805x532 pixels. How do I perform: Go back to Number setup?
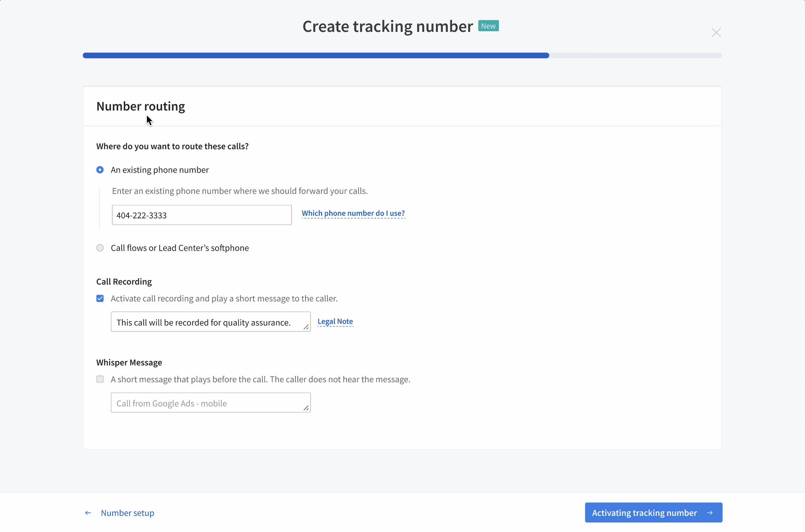coord(127,513)
